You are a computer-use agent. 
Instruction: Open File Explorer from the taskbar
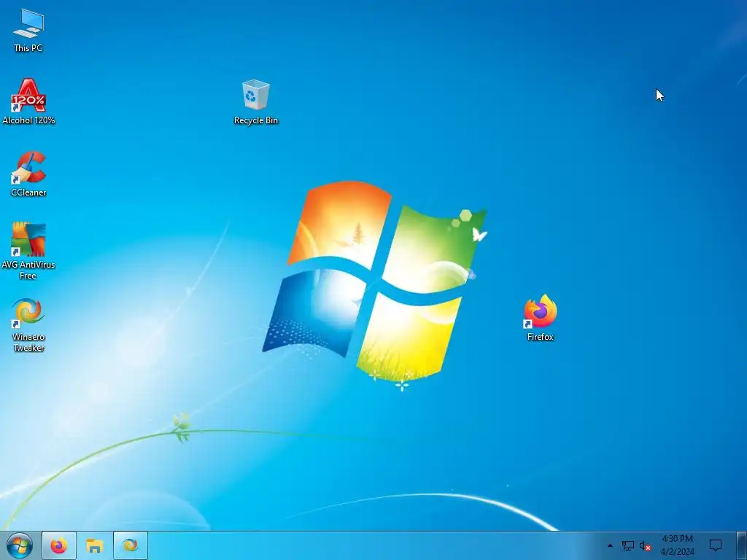click(x=94, y=545)
